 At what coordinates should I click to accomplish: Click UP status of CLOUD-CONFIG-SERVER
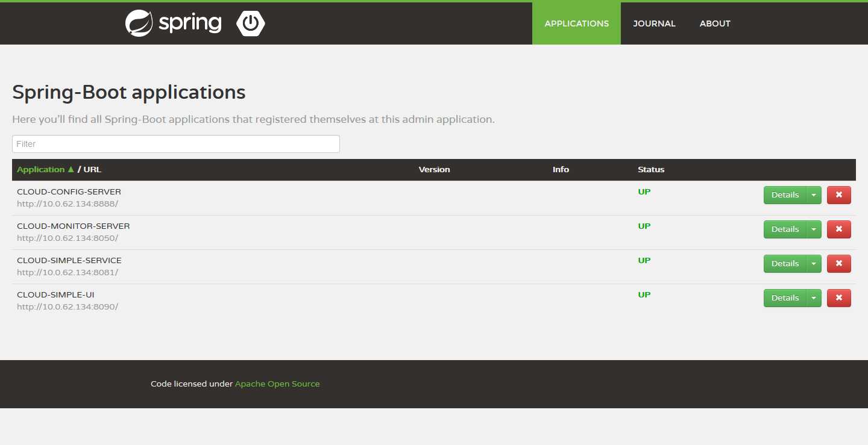point(644,192)
